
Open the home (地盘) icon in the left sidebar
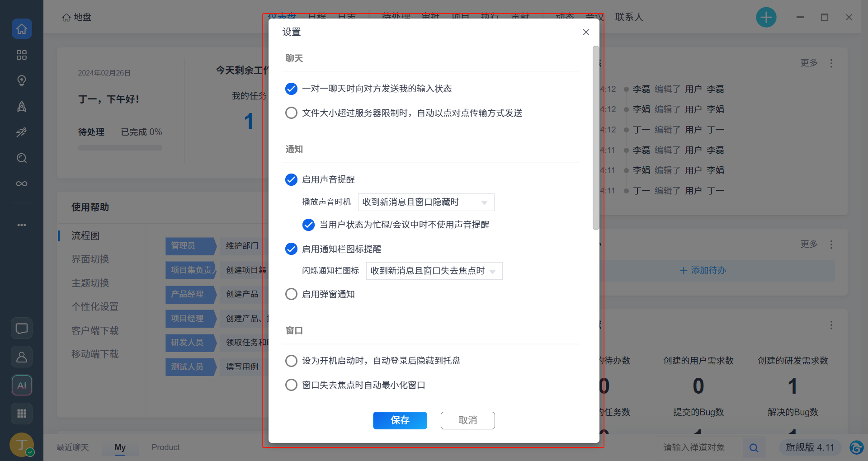22,29
